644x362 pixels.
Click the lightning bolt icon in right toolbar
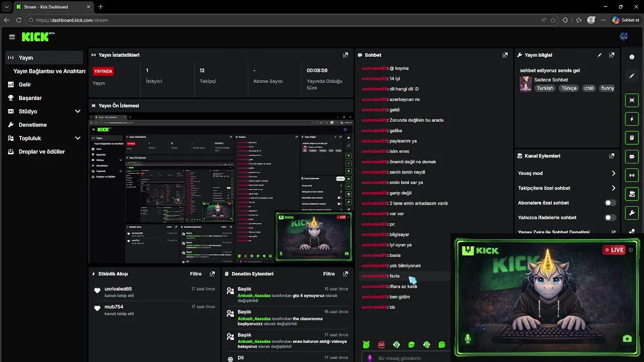[632, 119]
